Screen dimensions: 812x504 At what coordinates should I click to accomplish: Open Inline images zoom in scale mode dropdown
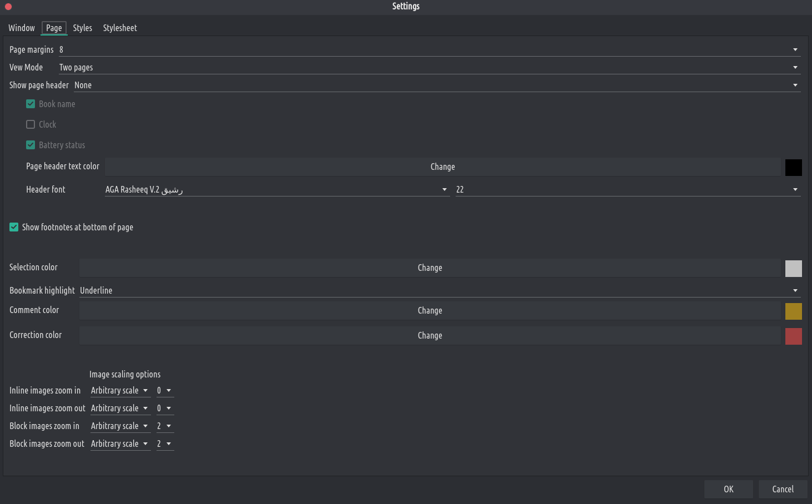(x=120, y=391)
